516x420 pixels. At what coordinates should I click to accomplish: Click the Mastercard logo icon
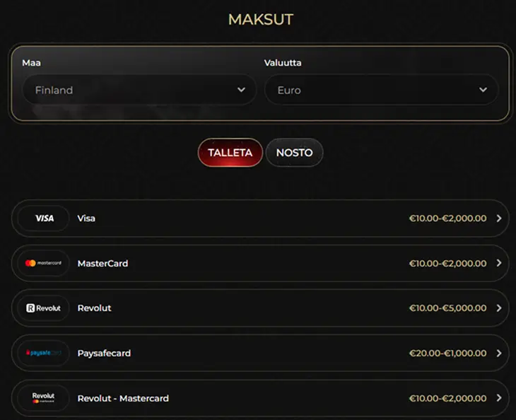44,263
